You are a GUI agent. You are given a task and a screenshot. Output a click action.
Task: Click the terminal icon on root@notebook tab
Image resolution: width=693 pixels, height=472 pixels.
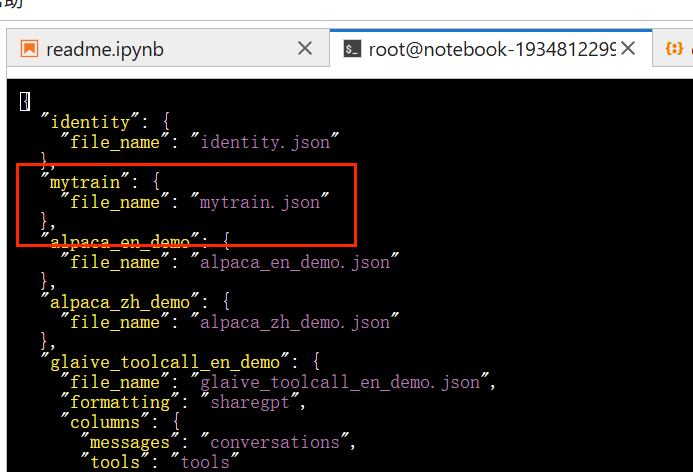point(350,48)
